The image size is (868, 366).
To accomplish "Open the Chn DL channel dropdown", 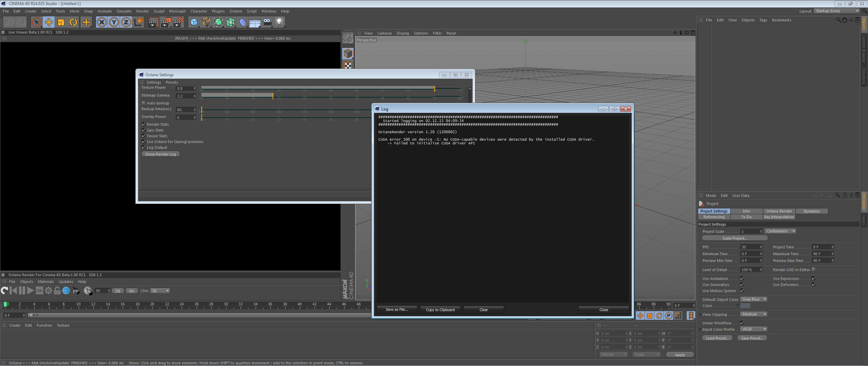I will (x=160, y=291).
